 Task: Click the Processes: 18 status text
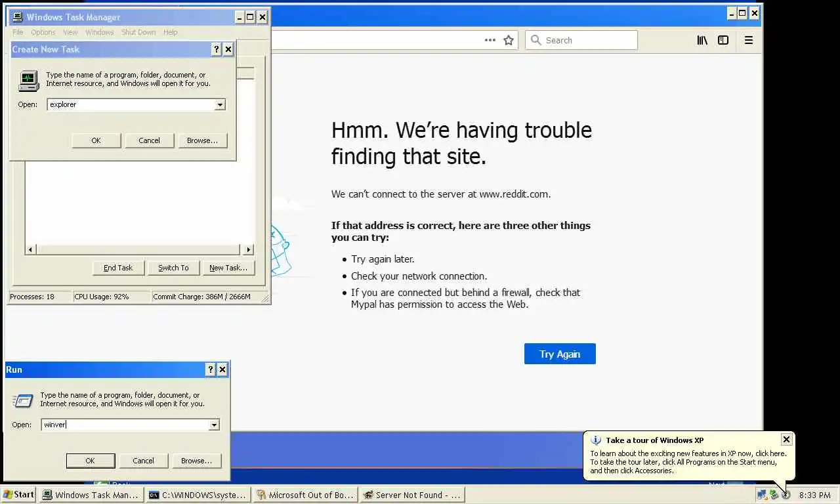pyautogui.click(x=32, y=297)
